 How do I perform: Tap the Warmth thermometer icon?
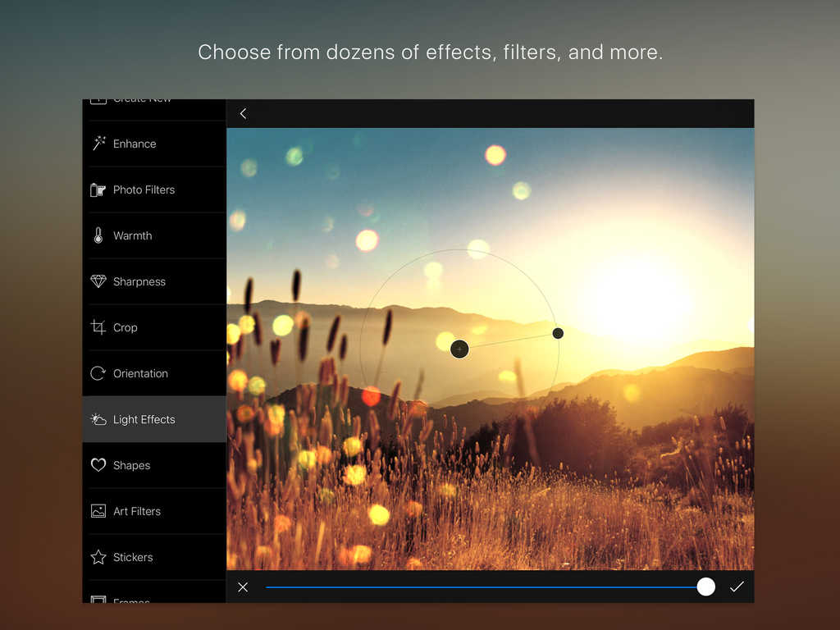98,235
